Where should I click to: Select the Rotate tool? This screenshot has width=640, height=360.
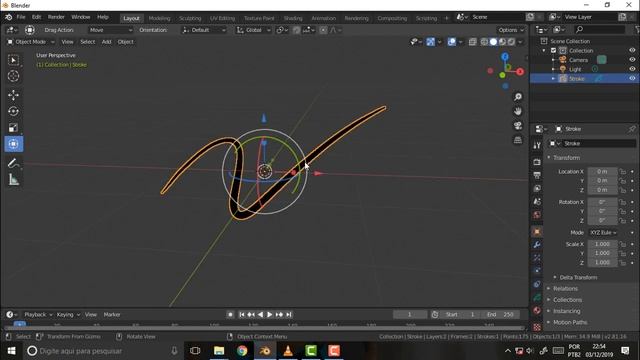coord(13,111)
